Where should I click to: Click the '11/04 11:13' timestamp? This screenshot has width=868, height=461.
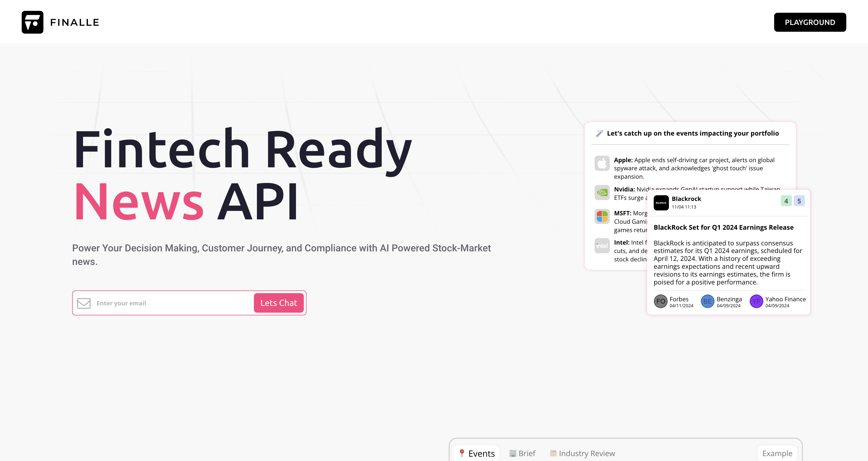(684, 207)
